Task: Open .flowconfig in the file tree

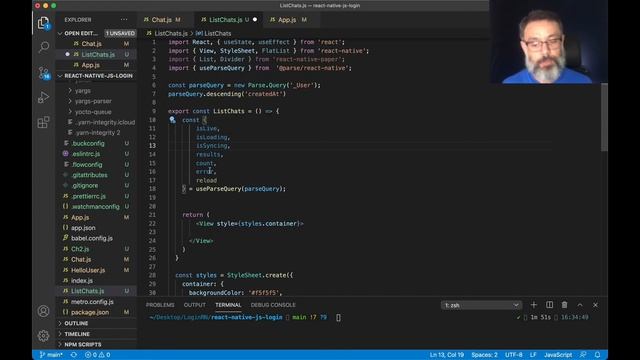Action: coord(87,164)
